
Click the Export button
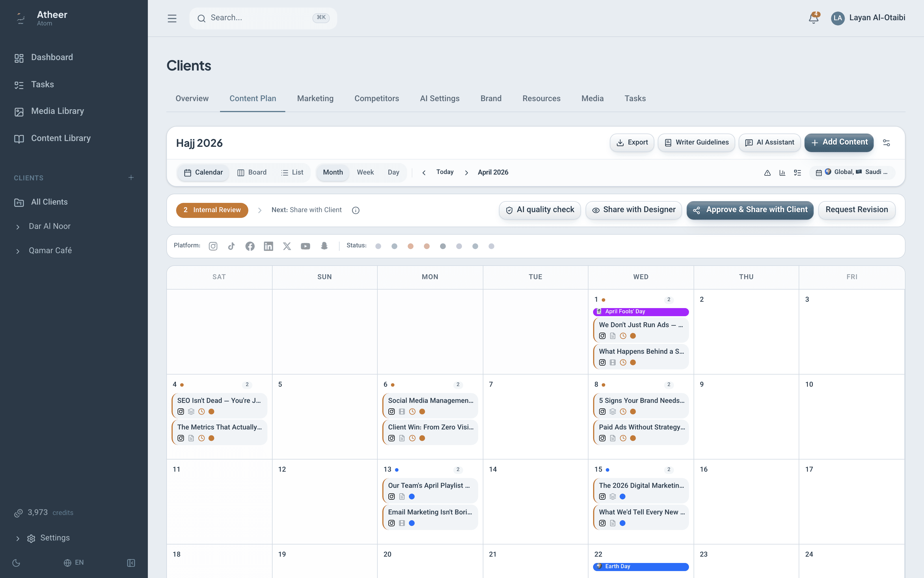(632, 142)
